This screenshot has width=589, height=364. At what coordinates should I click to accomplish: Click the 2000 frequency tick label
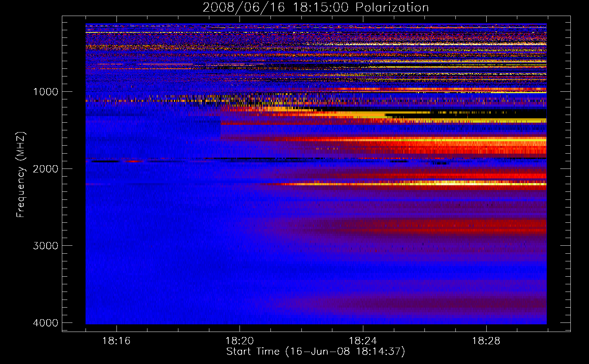pyautogui.click(x=46, y=169)
